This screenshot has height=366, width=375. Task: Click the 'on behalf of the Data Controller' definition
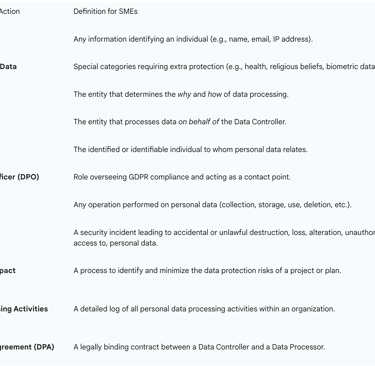[180, 122]
